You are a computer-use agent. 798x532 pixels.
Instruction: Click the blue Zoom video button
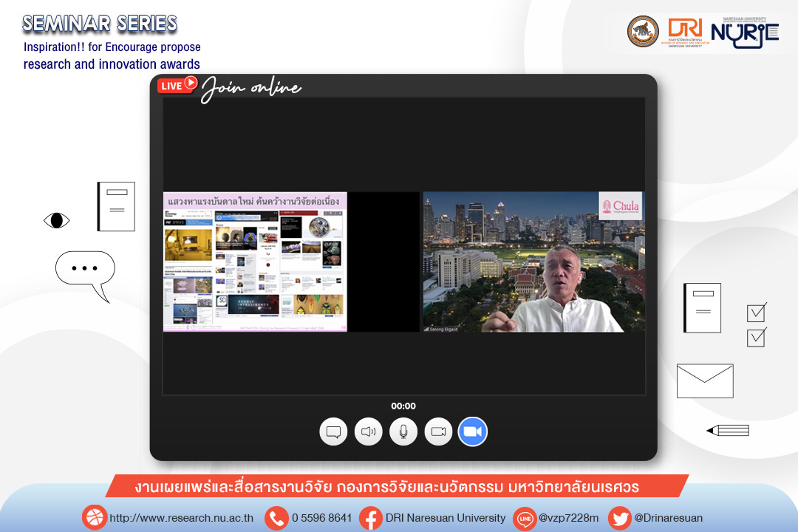point(473,432)
